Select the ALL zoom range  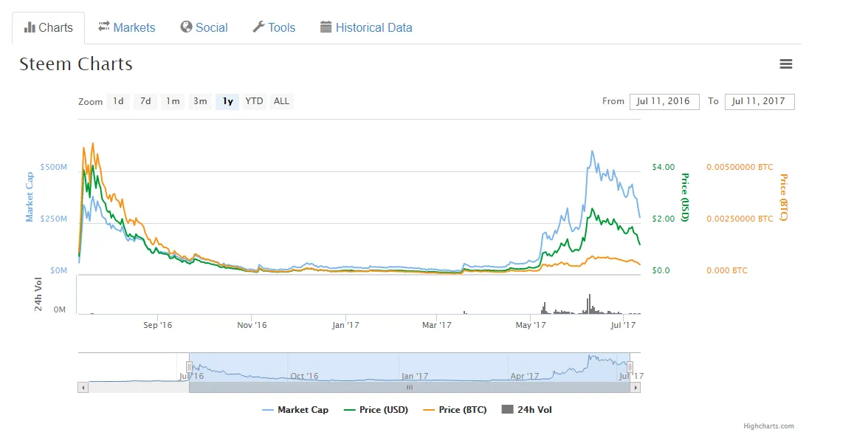click(x=281, y=101)
